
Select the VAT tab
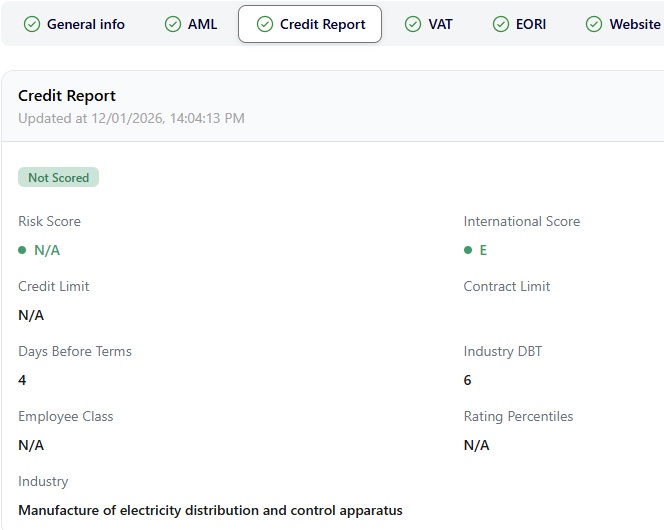(x=440, y=24)
